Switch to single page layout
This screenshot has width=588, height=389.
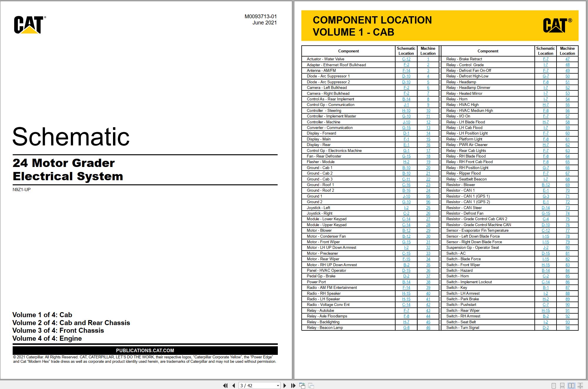(x=554, y=385)
